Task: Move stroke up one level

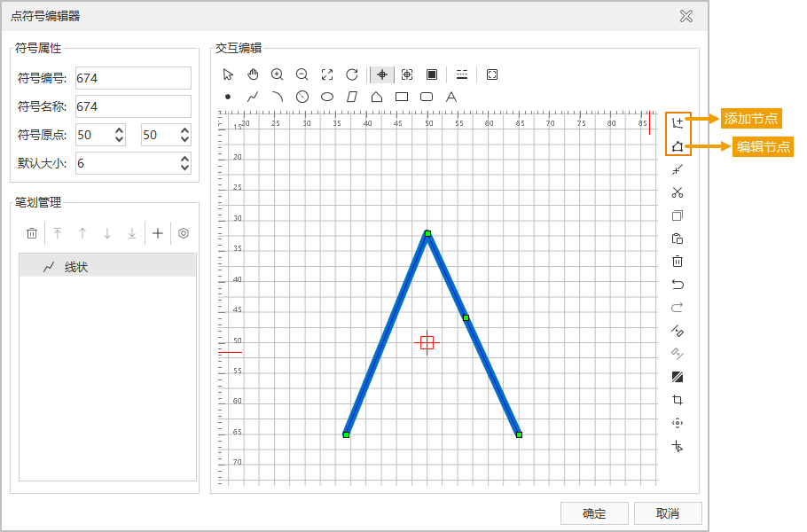Action: (82, 233)
